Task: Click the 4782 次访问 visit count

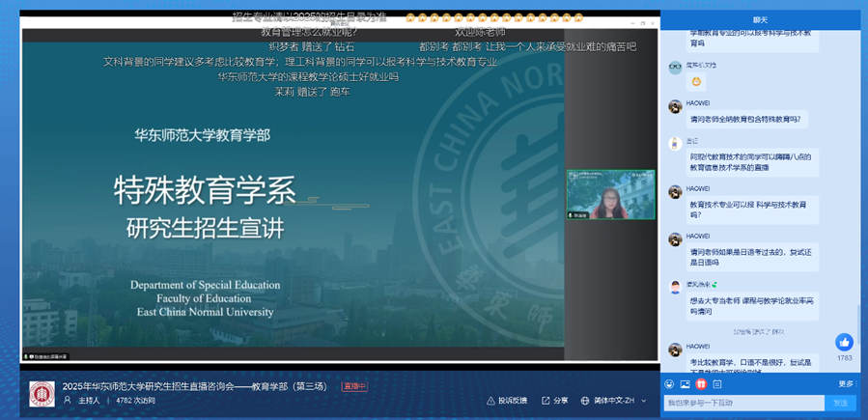Action: (x=135, y=401)
